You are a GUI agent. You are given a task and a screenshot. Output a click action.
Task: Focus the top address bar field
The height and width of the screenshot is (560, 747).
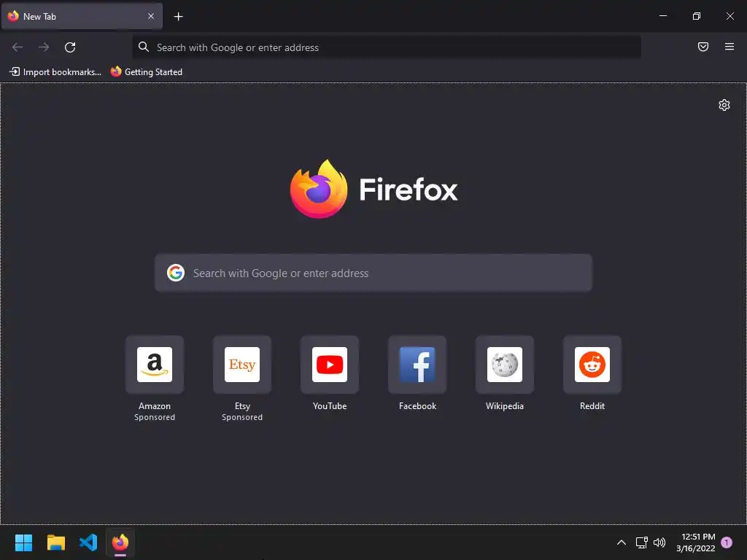click(387, 47)
